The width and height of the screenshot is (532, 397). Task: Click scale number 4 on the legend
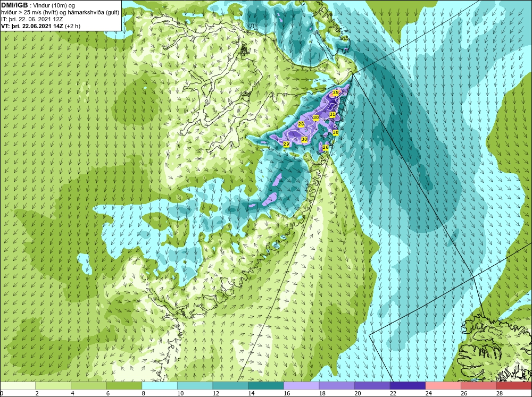click(72, 393)
